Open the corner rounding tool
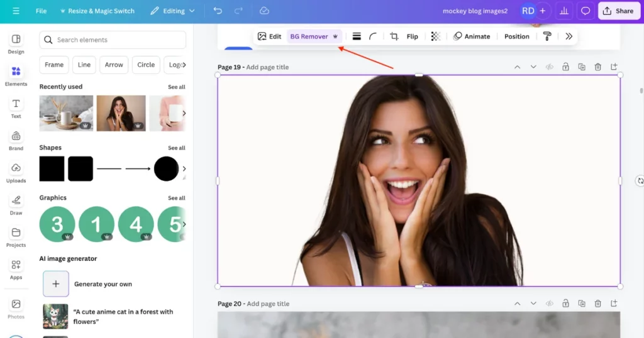The width and height of the screenshot is (644, 338). click(x=373, y=36)
